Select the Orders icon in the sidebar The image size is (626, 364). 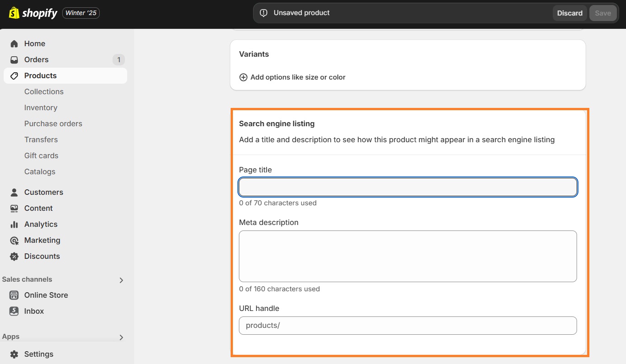point(15,59)
